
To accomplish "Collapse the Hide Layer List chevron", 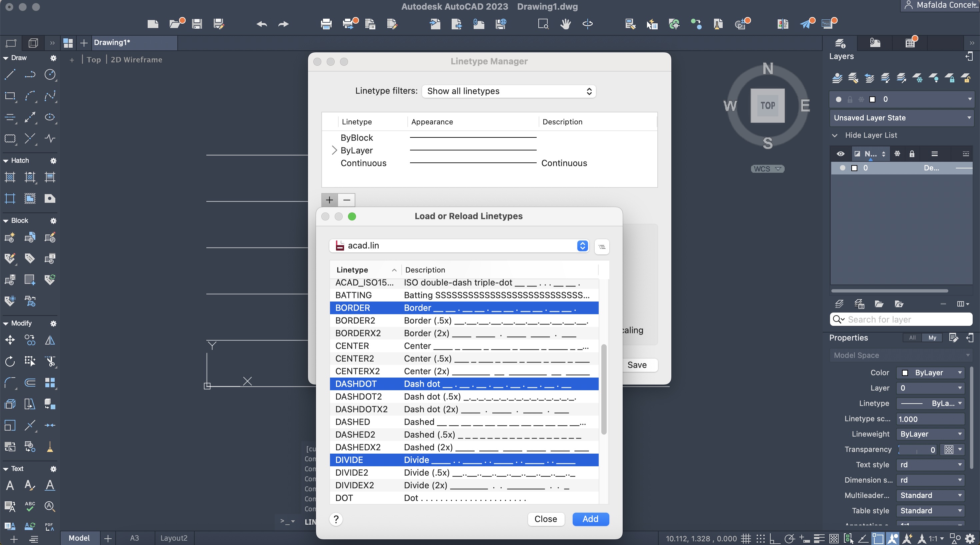I will 835,135.
